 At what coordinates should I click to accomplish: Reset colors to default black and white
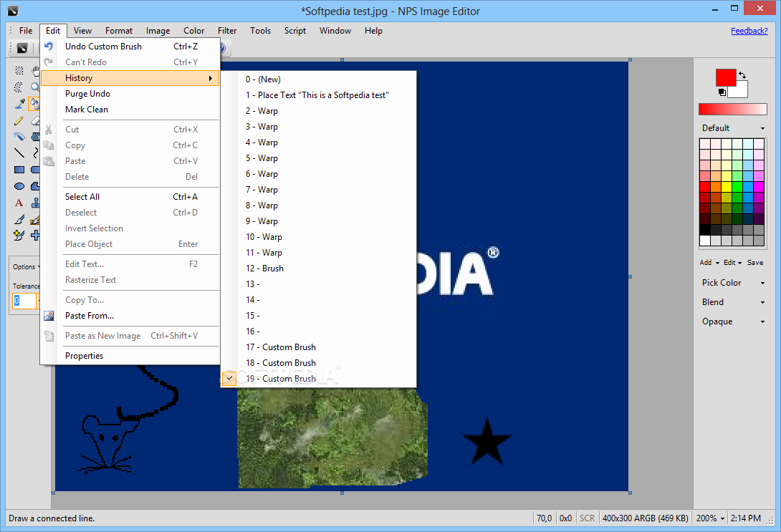(722, 92)
